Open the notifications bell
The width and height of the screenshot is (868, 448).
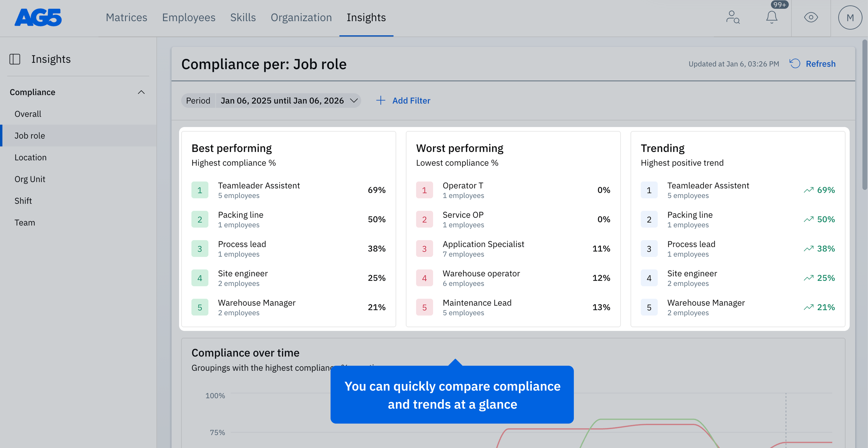pyautogui.click(x=772, y=17)
